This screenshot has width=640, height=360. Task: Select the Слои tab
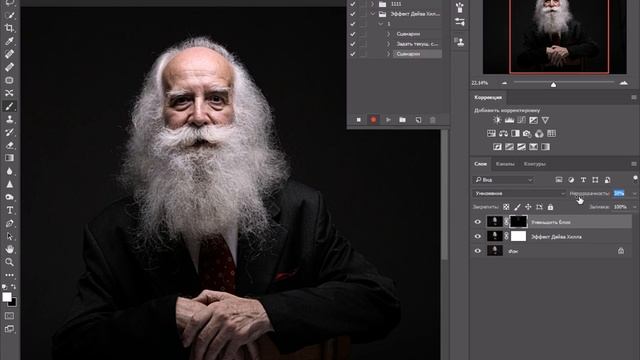(480, 164)
